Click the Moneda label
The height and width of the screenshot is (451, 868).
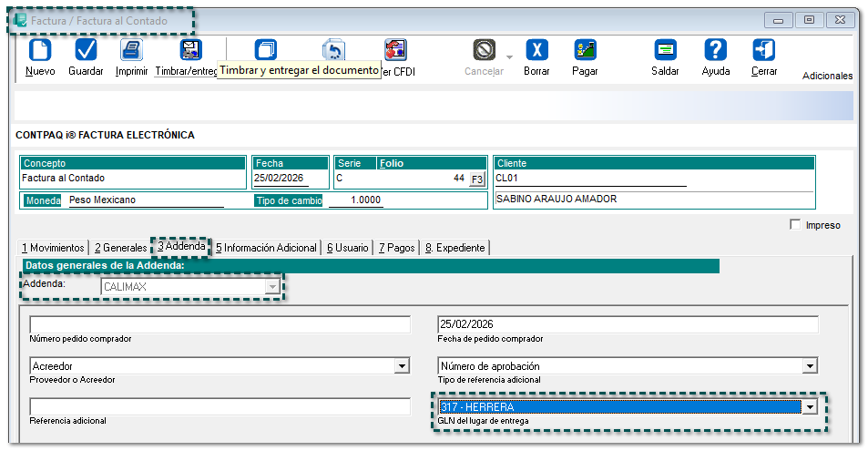43,200
